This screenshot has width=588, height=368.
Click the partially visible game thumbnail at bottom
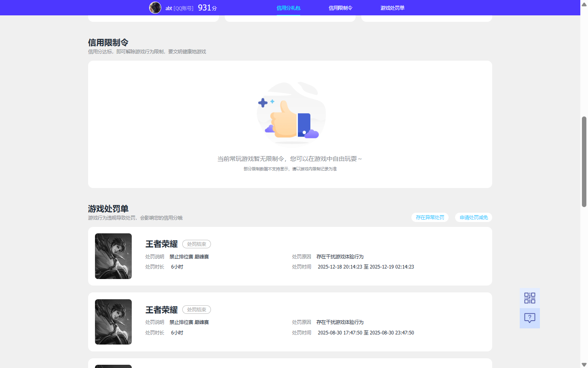click(113, 366)
